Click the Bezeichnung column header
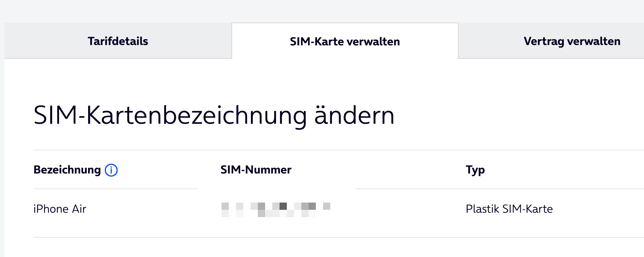644x257 pixels. (x=67, y=170)
